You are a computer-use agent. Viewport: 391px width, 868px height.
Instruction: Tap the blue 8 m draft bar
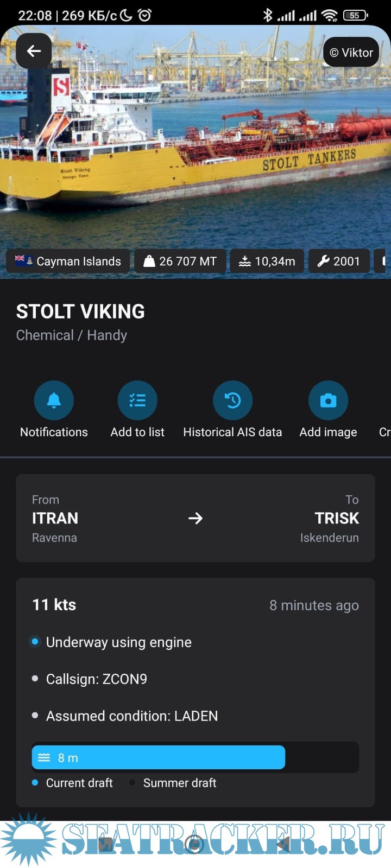click(x=158, y=757)
